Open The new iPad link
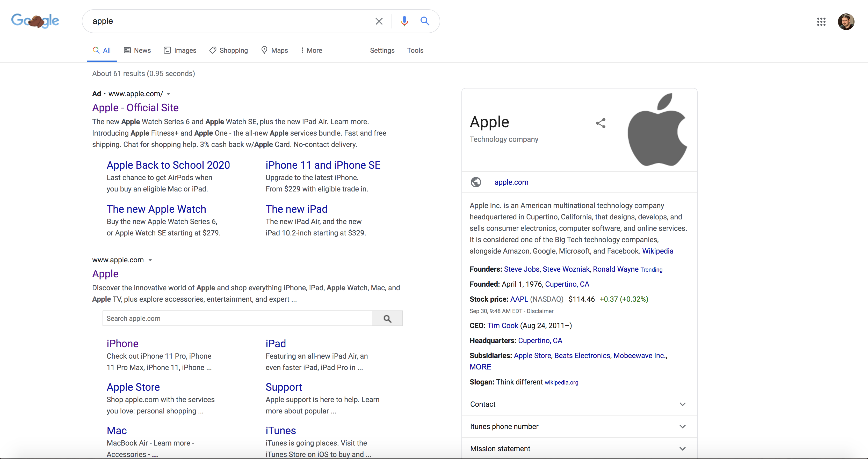Screen dimensions: 868x459 pyautogui.click(x=296, y=209)
